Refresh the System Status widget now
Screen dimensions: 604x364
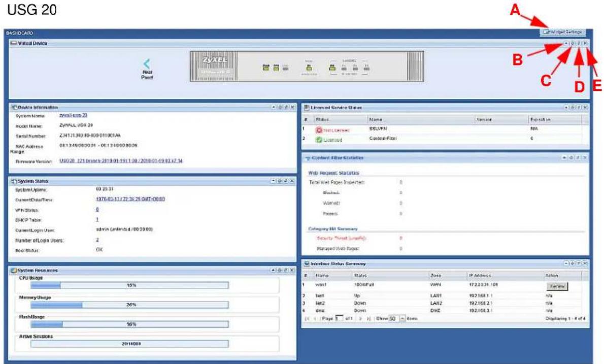click(x=286, y=181)
